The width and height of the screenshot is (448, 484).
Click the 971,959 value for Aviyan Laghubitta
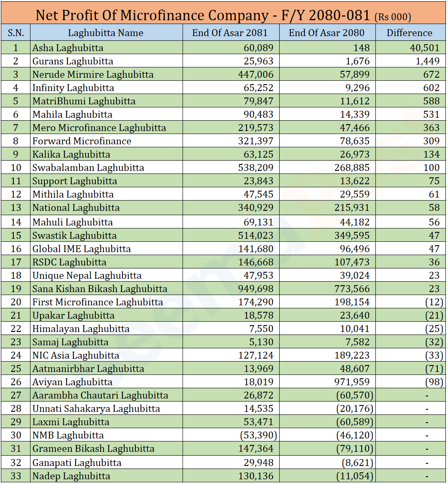352,382
